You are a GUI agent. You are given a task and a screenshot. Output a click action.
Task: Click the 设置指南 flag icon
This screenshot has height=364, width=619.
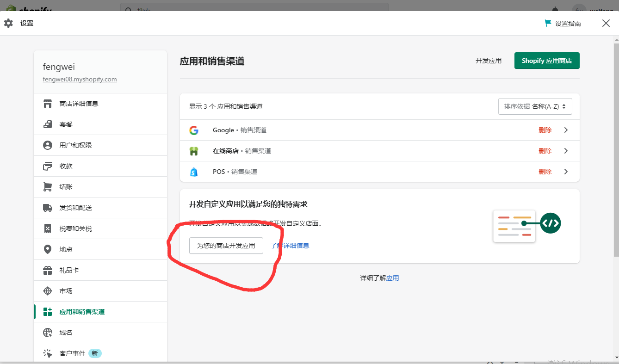(548, 23)
